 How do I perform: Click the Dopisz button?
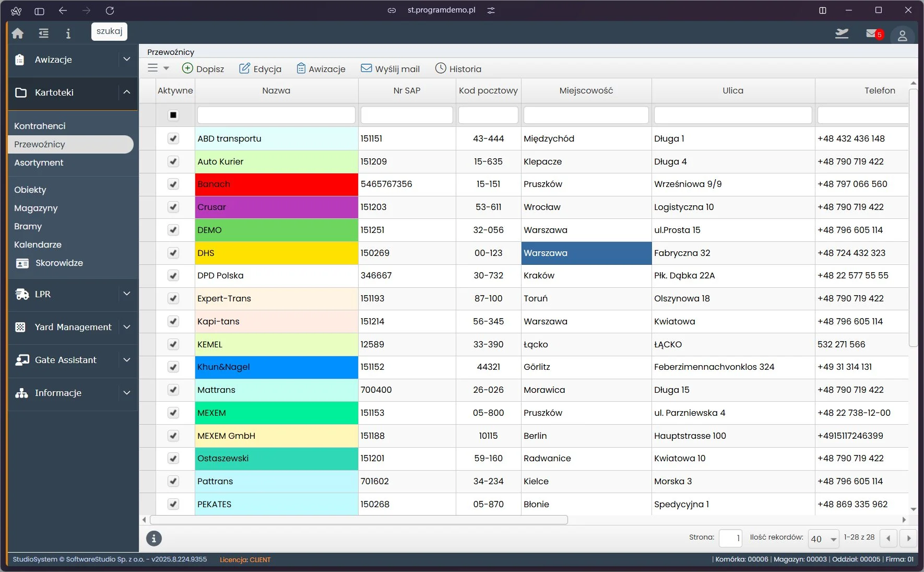[x=203, y=68]
